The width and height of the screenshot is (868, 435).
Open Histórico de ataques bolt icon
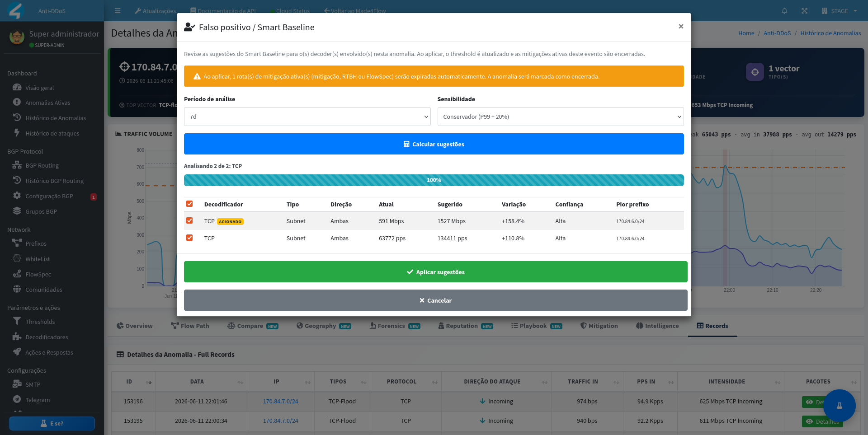(17, 133)
